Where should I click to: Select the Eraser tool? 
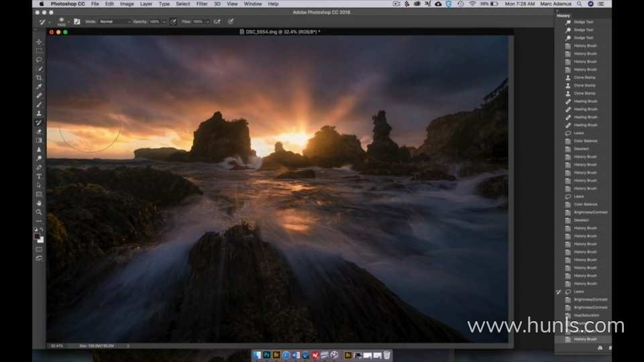click(x=39, y=131)
